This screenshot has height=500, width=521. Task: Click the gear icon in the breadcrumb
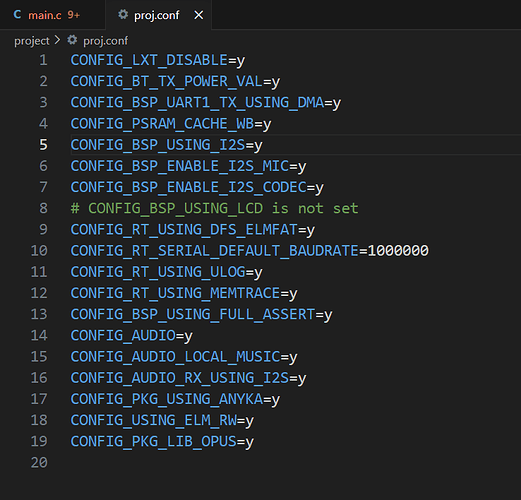72,40
